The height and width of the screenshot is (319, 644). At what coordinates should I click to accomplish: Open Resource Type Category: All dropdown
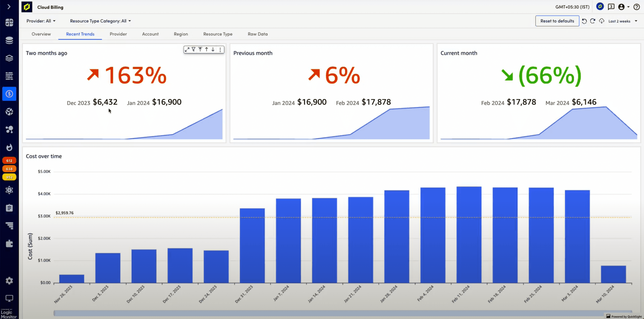tap(101, 21)
